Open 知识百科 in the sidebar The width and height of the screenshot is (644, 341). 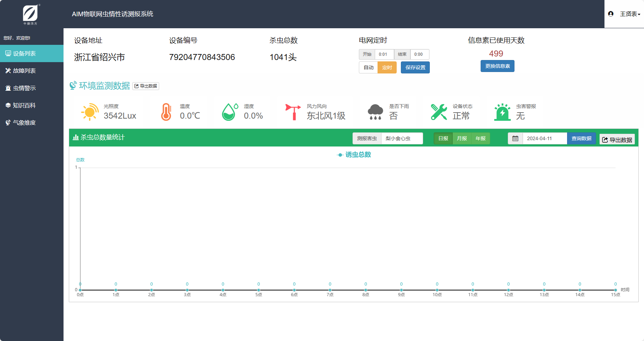(x=32, y=106)
